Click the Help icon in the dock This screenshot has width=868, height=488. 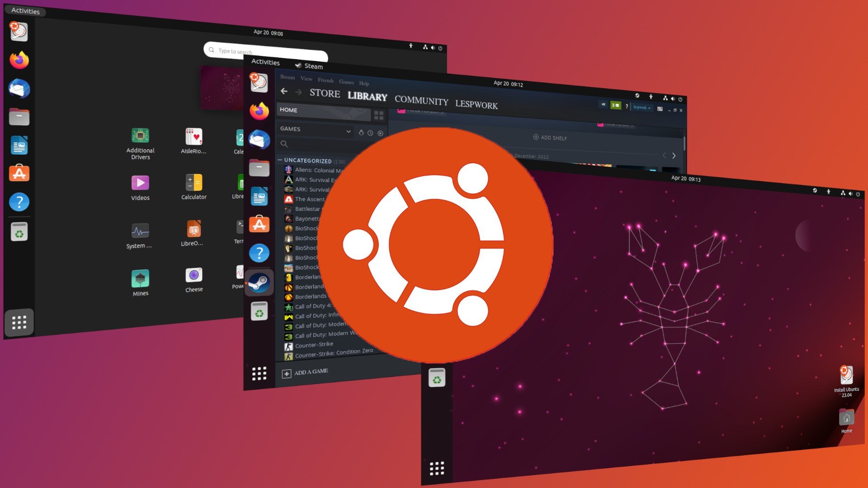tap(19, 202)
